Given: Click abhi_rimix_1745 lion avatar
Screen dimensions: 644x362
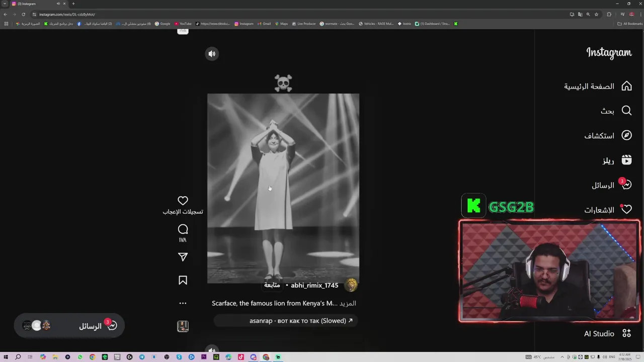Looking at the screenshot, I should (x=351, y=285).
